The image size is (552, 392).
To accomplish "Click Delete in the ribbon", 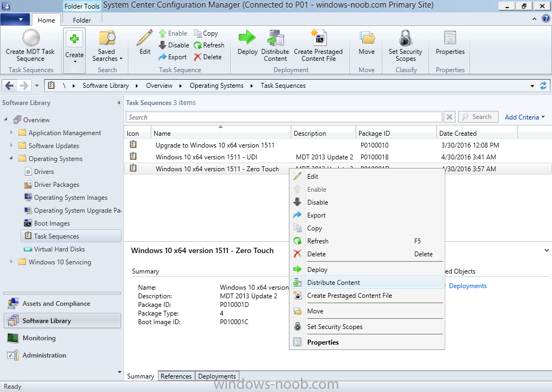I will coord(208,57).
